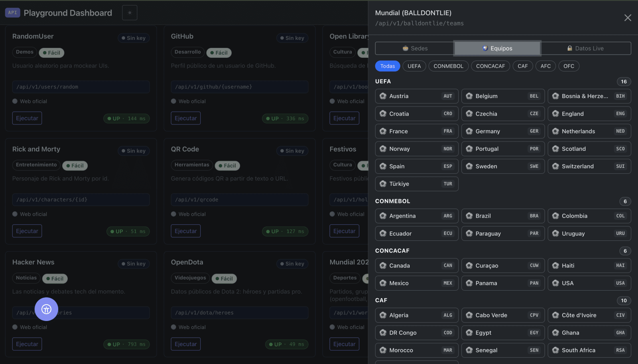The height and width of the screenshot is (364, 638).
Task: Click the soccer ball icon beside Algeria
Action: pos(383,315)
